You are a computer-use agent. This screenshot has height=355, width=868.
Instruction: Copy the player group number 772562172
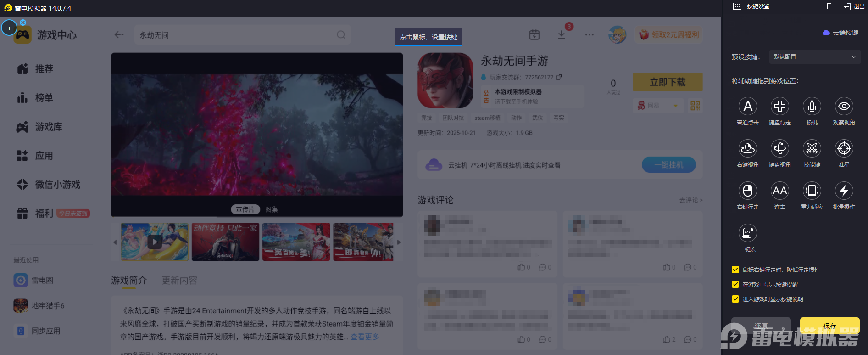pyautogui.click(x=559, y=77)
